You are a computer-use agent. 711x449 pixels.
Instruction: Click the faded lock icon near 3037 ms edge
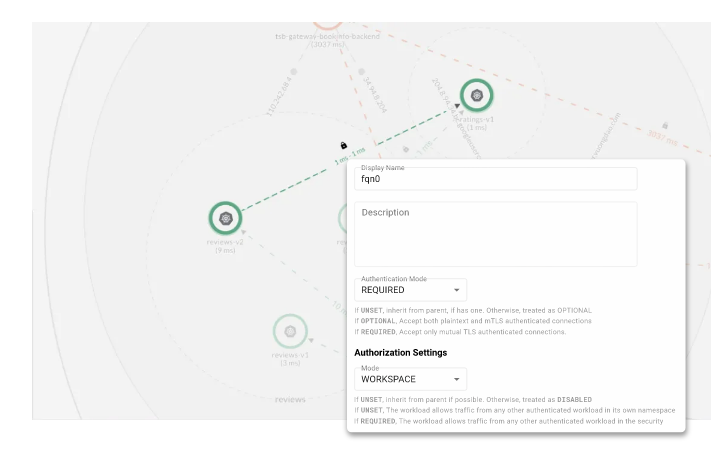(665, 125)
